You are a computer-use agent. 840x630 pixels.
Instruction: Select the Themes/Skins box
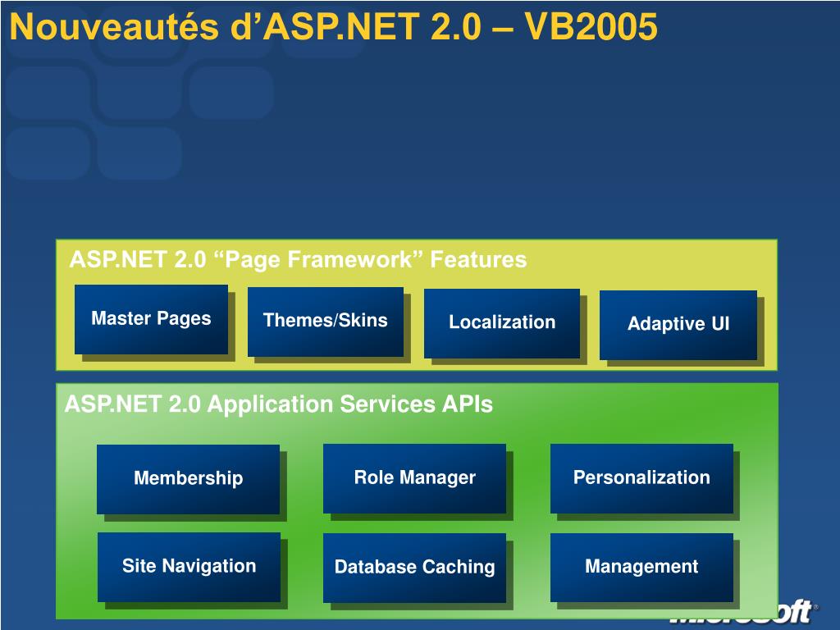click(x=325, y=322)
